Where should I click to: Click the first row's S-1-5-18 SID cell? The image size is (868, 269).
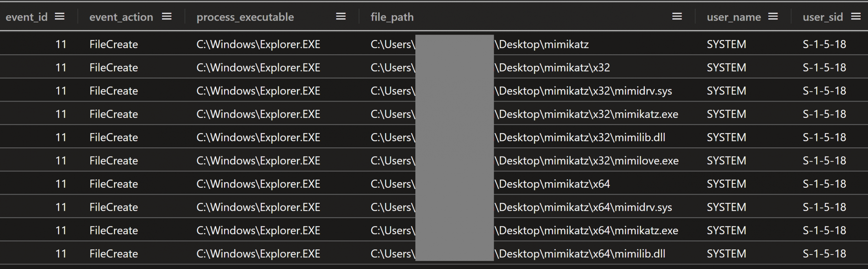click(x=824, y=44)
